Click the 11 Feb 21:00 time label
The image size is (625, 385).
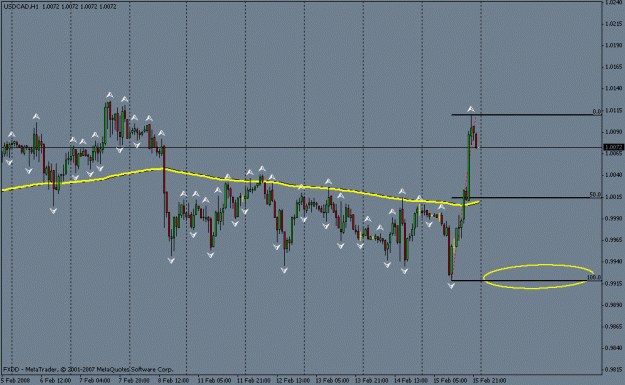coord(254,380)
